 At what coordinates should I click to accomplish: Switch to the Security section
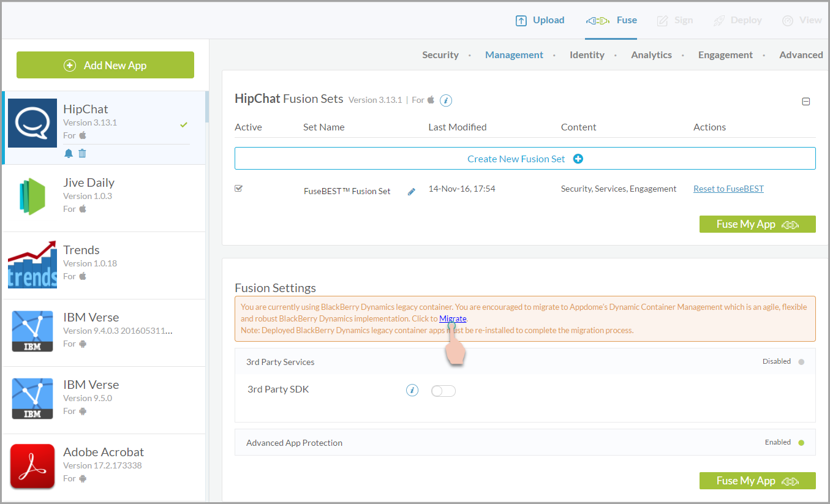point(440,55)
